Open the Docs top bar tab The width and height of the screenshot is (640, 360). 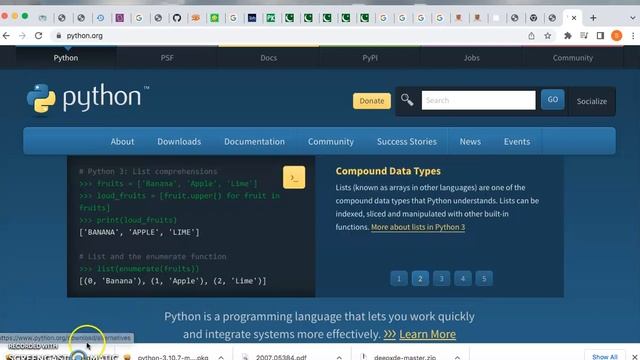(x=269, y=58)
